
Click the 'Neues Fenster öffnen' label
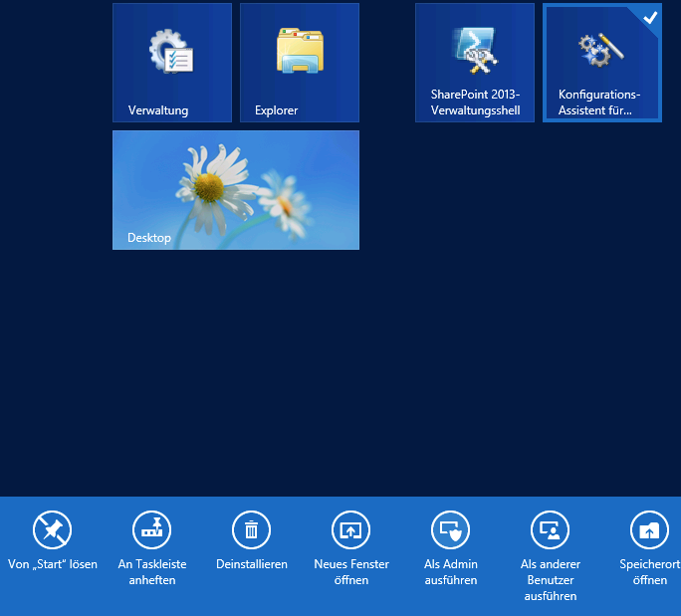point(351,572)
